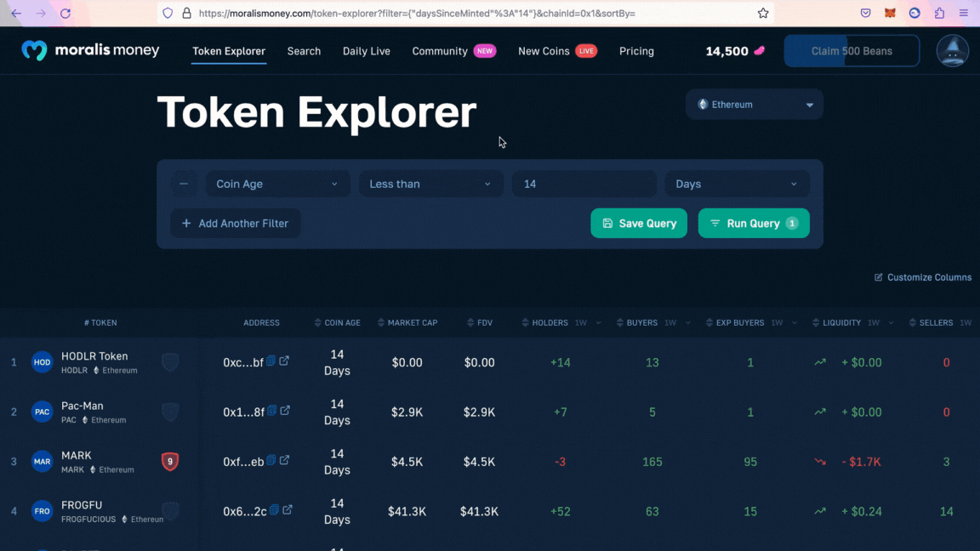Copy the MARK token address
980x551 pixels.
[x=271, y=460]
